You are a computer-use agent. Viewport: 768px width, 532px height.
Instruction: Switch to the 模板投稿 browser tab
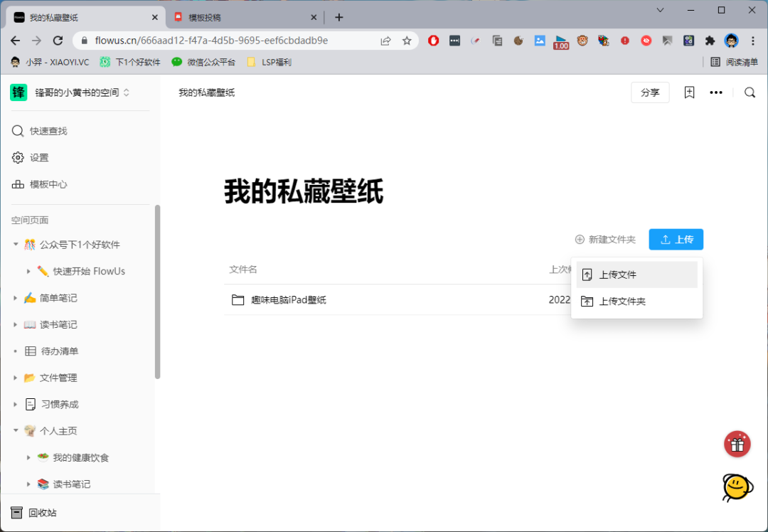pos(244,18)
